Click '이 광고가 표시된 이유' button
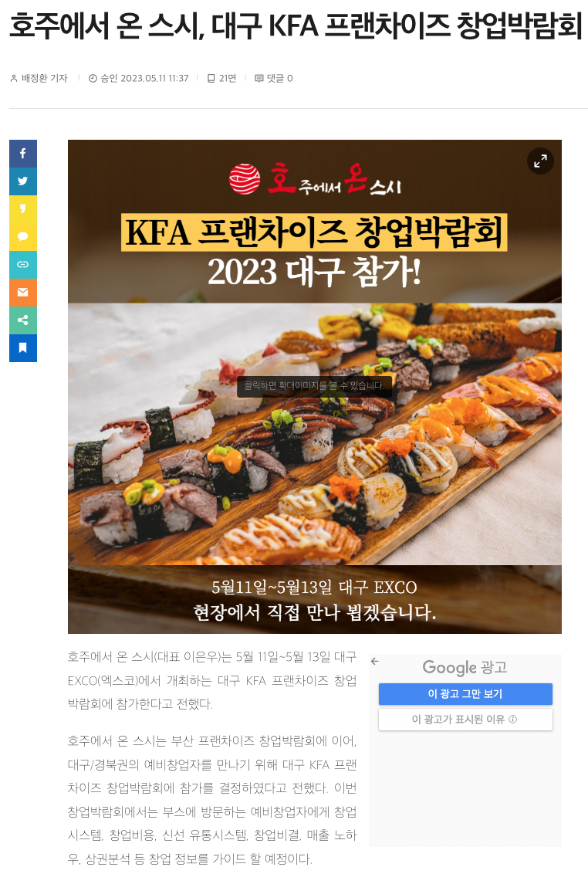 (x=465, y=720)
